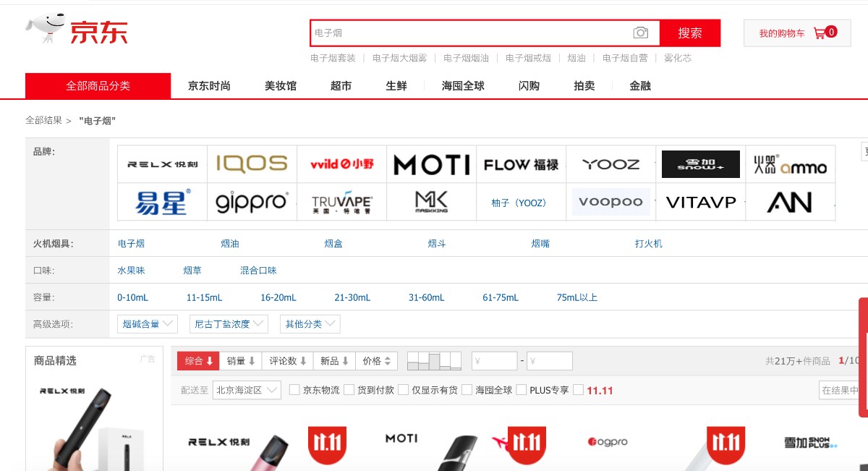Image resolution: width=868 pixels, height=471 pixels.
Task: Open the 北京海淀区 delivery location dropdown
Action: (x=247, y=390)
